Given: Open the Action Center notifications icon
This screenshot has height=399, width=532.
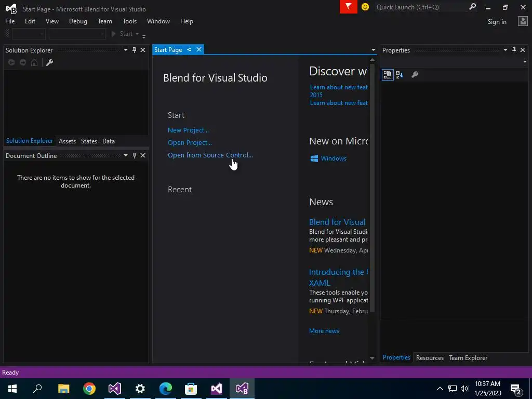Looking at the screenshot, I should click(x=516, y=389).
